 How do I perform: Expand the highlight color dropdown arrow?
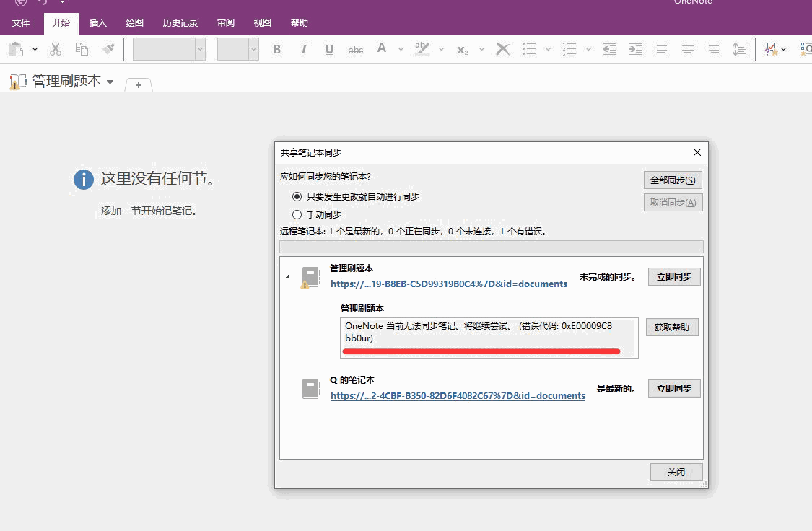(x=441, y=50)
